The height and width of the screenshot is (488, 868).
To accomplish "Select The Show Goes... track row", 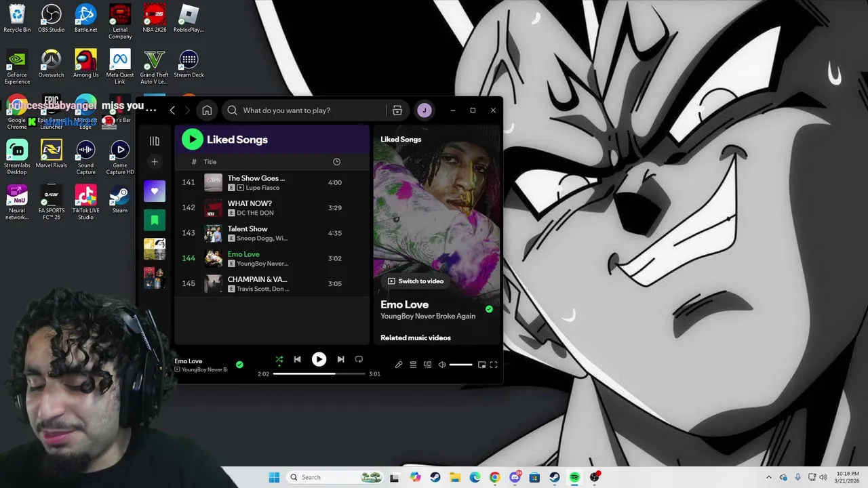I will click(x=271, y=182).
